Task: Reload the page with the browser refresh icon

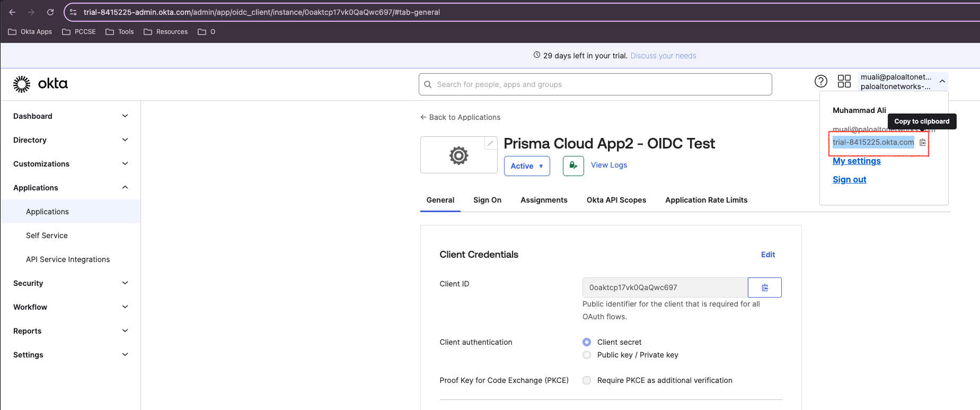Action: (x=50, y=12)
